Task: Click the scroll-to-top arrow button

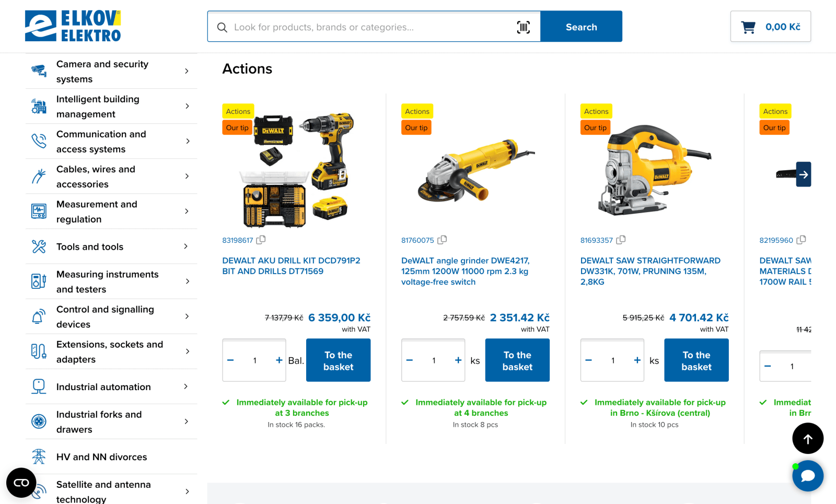Action: click(808, 439)
